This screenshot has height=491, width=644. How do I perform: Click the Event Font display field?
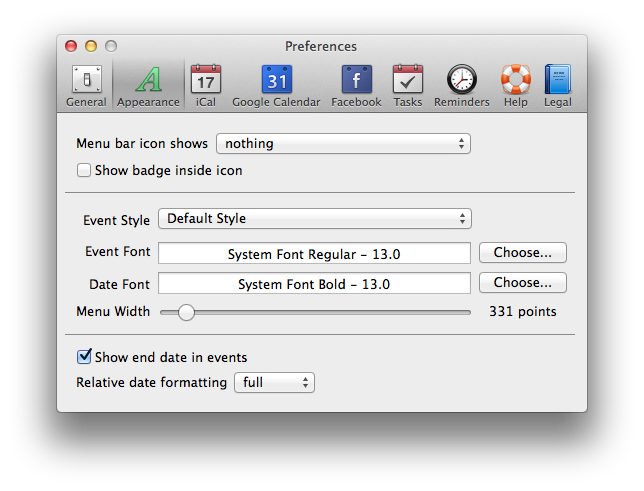[x=313, y=254]
